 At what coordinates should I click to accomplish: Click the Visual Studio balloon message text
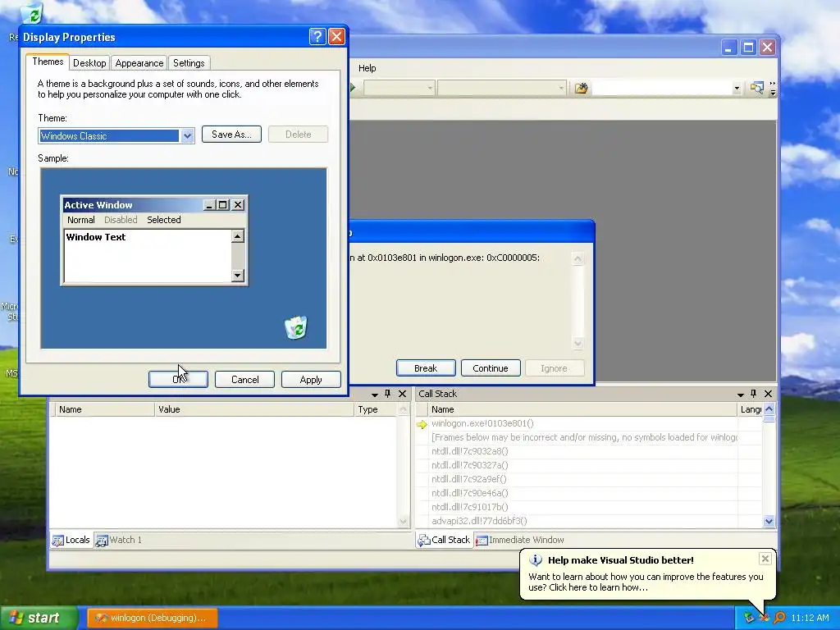click(x=646, y=582)
